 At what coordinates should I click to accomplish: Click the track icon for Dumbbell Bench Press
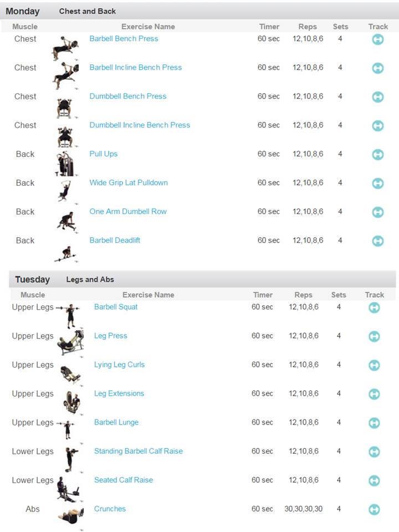click(x=378, y=96)
